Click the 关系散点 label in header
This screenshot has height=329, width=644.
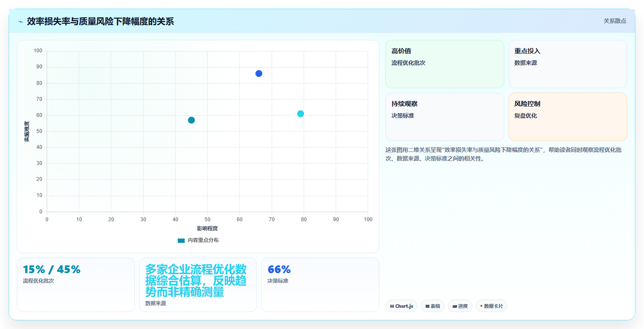coord(615,21)
